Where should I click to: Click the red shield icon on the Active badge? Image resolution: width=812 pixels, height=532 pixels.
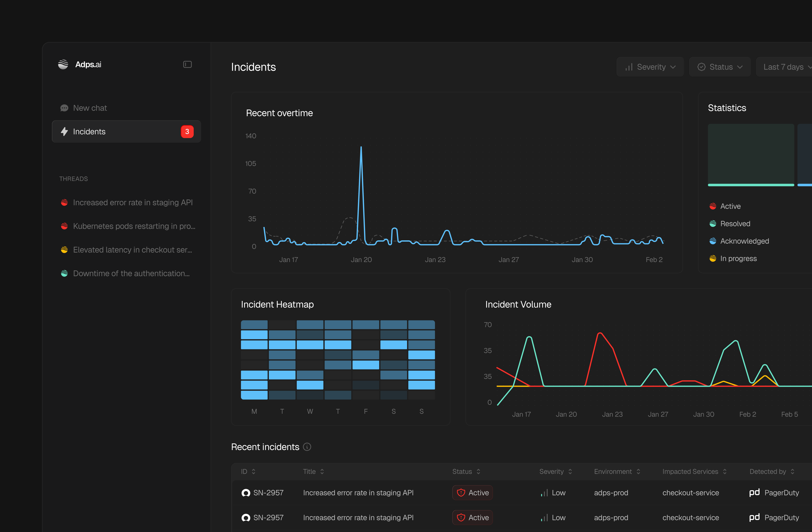(x=461, y=493)
